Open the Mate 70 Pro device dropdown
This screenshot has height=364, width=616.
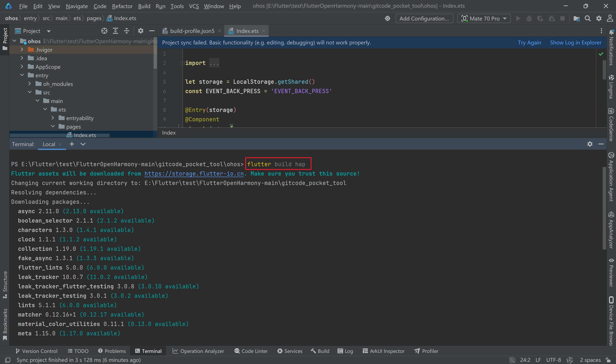(484, 19)
